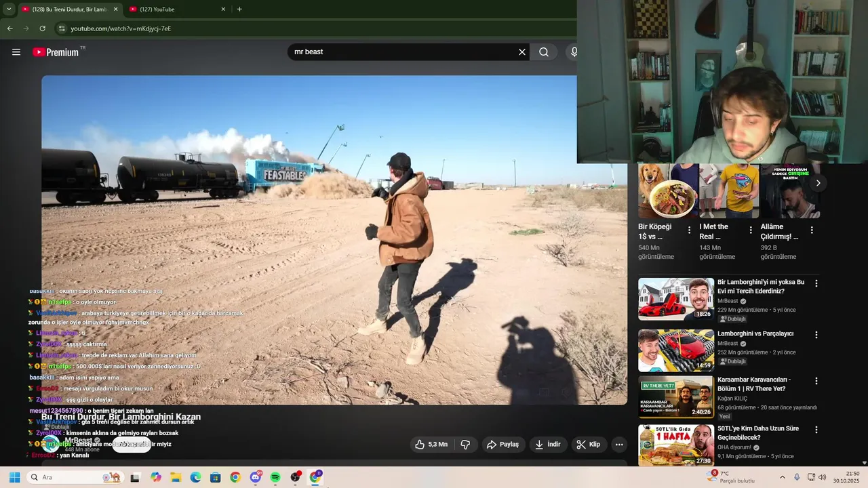Download the video via İndir button
Viewport: 868px width, 488px height.
(548, 445)
